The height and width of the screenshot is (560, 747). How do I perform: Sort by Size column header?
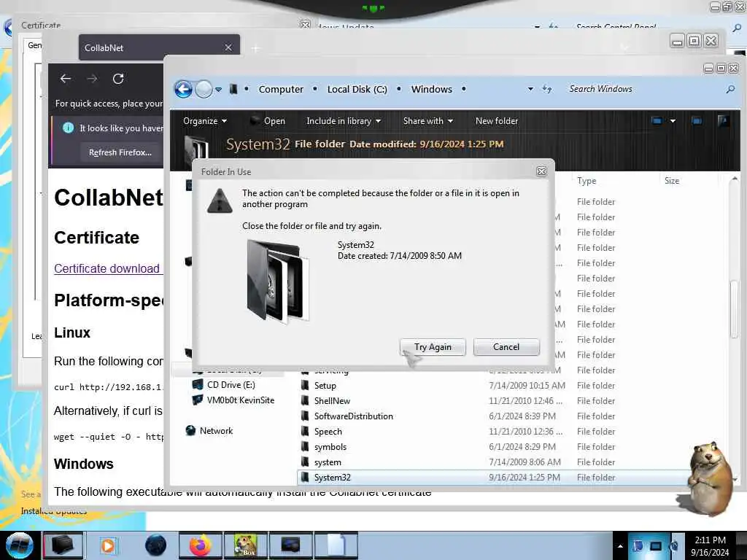point(672,181)
